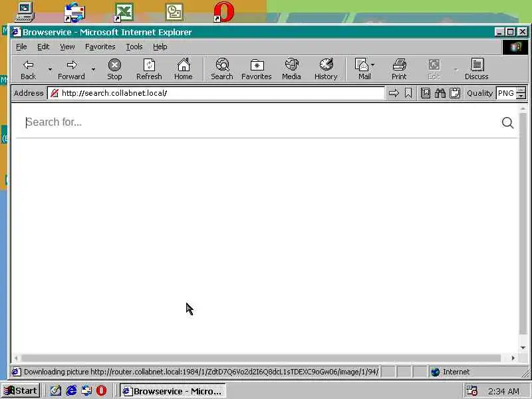Screen dimensions: 532x399
Task: Launch Outlook Express from quick launch
Action: tap(86, 390)
